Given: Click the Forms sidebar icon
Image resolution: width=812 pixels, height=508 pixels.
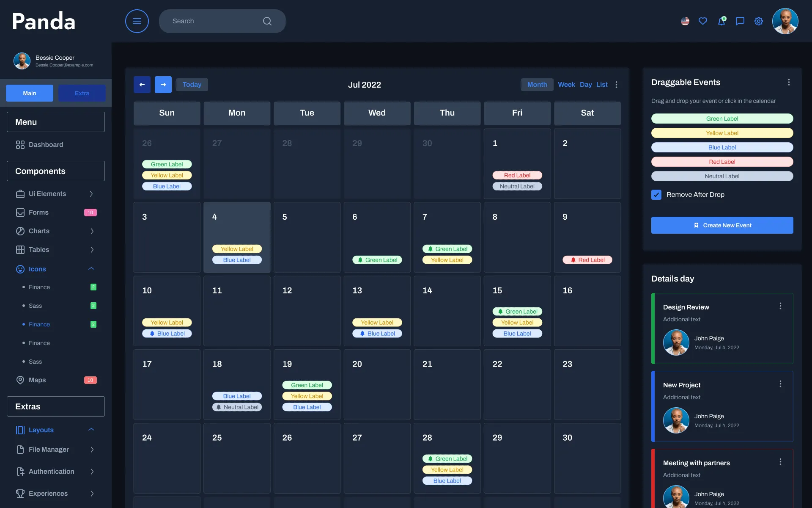Looking at the screenshot, I should pyautogui.click(x=21, y=212).
